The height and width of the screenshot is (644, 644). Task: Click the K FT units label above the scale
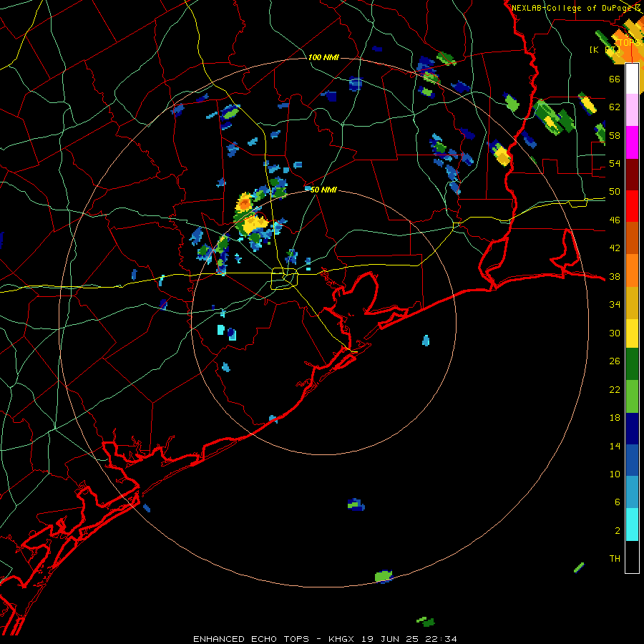(x=604, y=49)
